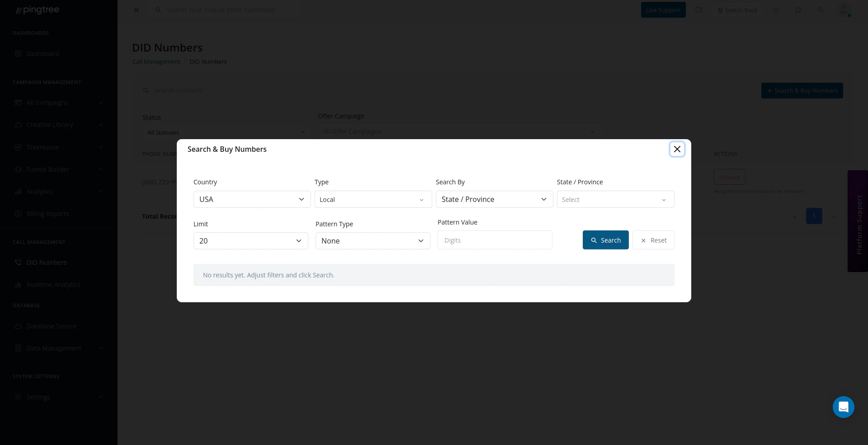Open the notifications bell icon
Image resolution: width=868 pixels, height=445 pixels.
(776, 10)
